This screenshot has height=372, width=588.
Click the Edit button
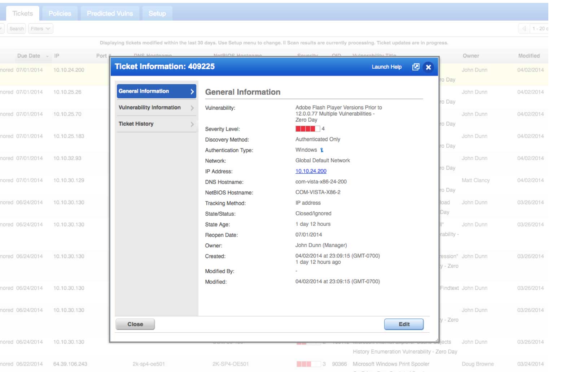click(404, 324)
